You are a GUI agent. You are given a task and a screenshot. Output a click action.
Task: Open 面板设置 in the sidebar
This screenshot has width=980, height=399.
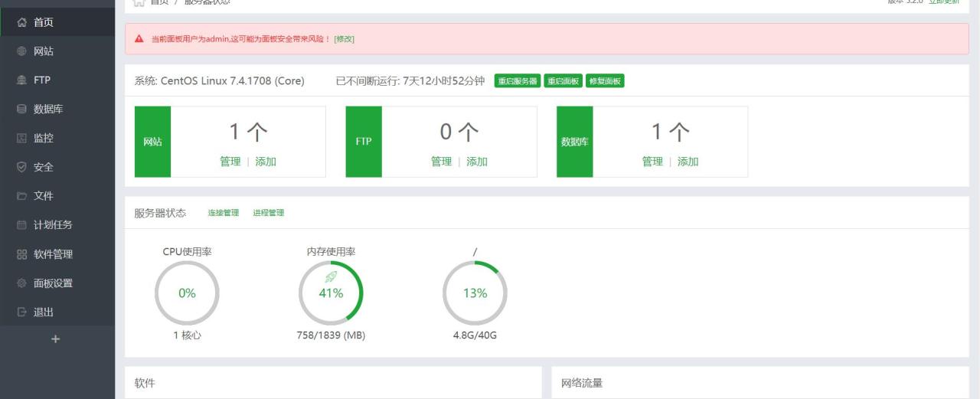point(53,283)
